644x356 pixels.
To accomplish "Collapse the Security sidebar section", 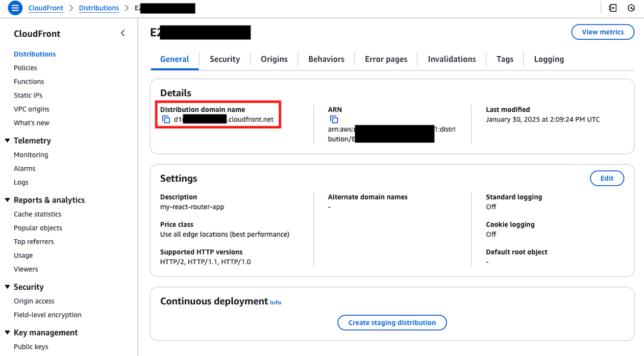I will [x=7, y=287].
